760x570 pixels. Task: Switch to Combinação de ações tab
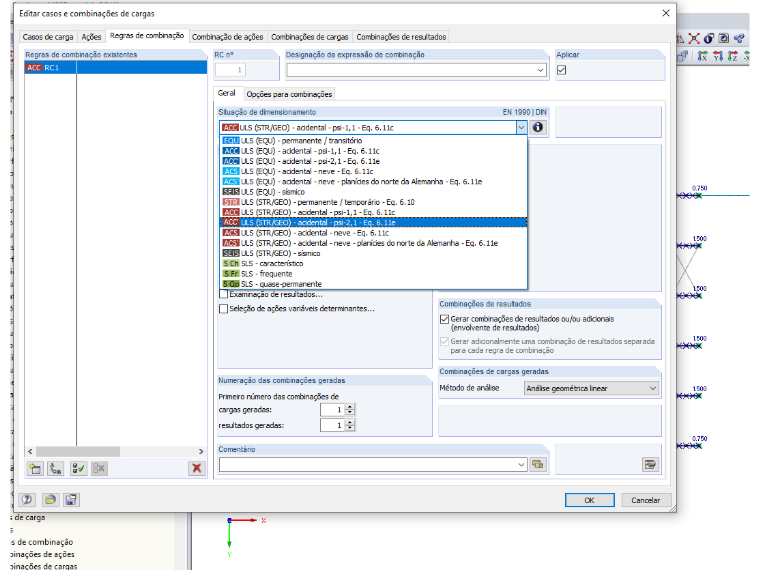click(227, 37)
